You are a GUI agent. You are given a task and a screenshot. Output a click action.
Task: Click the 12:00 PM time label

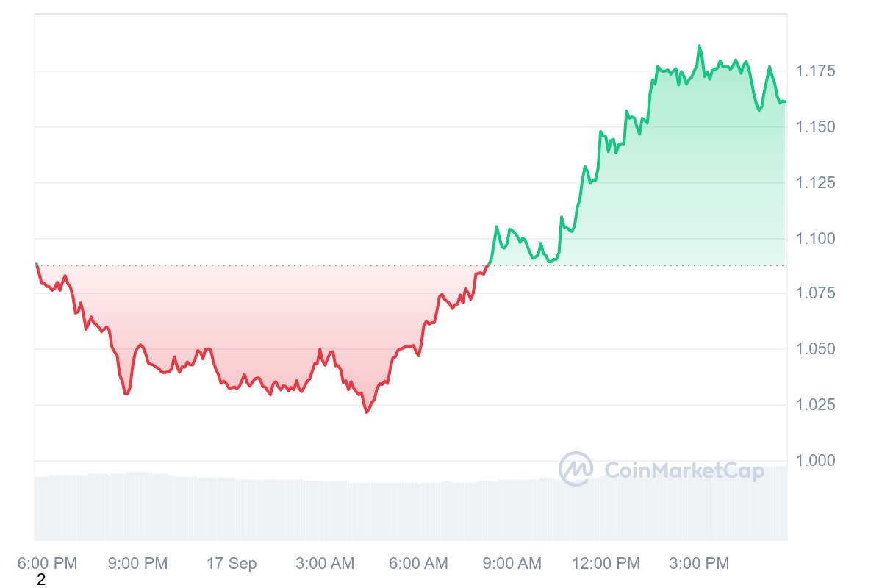point(606,564)
